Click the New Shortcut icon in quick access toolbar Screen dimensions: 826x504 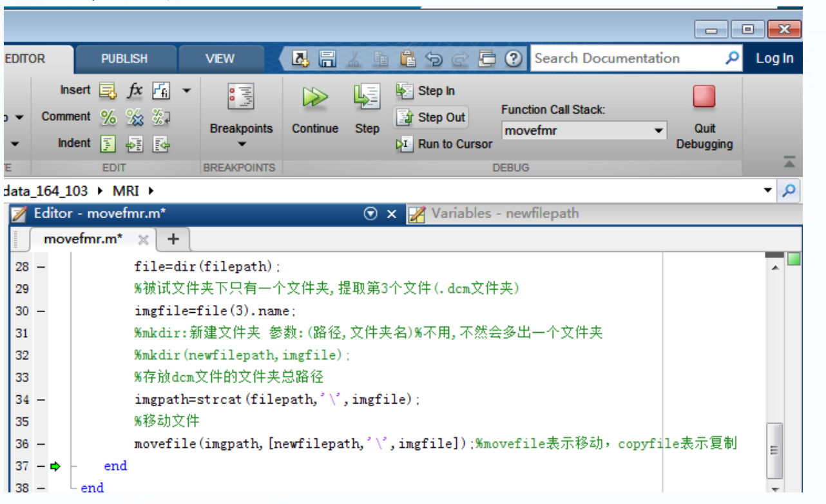pyautogui.click(x=300, y=59)
